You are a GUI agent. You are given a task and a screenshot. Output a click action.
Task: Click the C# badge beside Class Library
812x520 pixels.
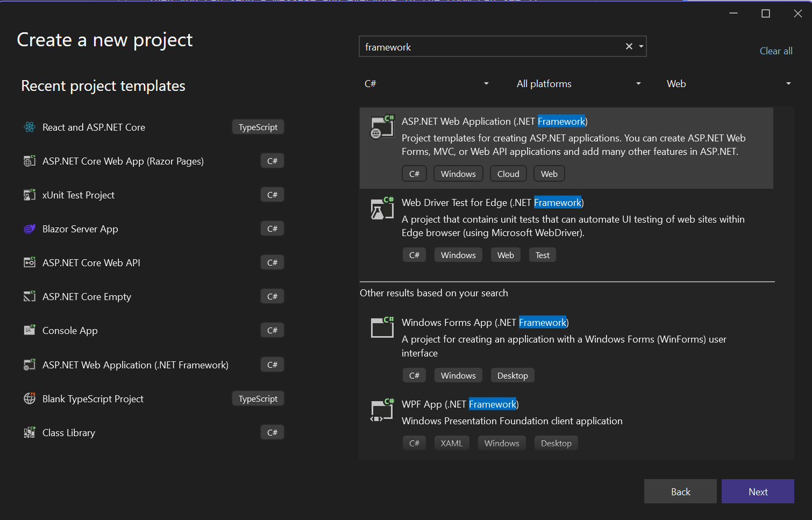point(272,433)
